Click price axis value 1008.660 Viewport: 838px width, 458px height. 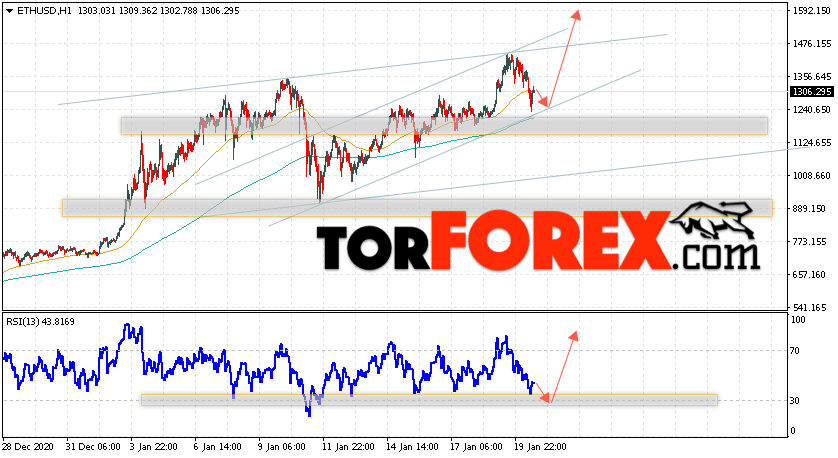coord(812,176)
